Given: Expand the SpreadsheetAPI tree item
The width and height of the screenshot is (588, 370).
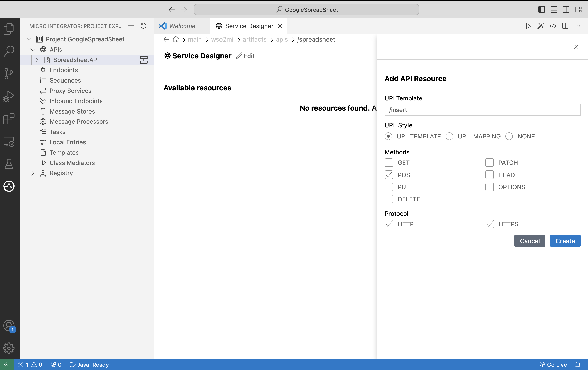Looking at the screenshot, I should pyautogui.click(x=37, y=60).
